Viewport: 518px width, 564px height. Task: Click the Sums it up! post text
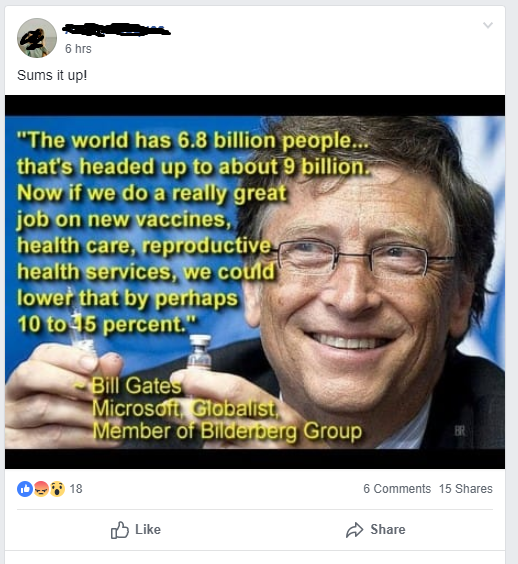pyautogui.click(x=52, y=76)
